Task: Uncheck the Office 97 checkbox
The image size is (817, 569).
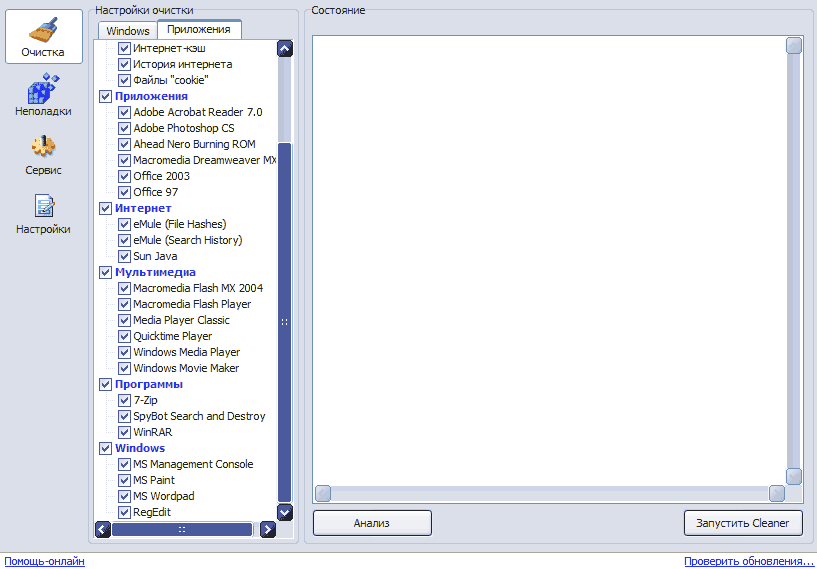Action: click(124, 192)
